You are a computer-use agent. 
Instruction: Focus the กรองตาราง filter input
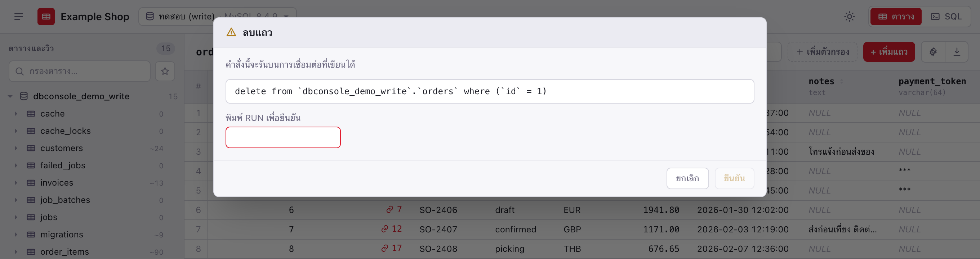pyautogui.click(x=80, y=71)
